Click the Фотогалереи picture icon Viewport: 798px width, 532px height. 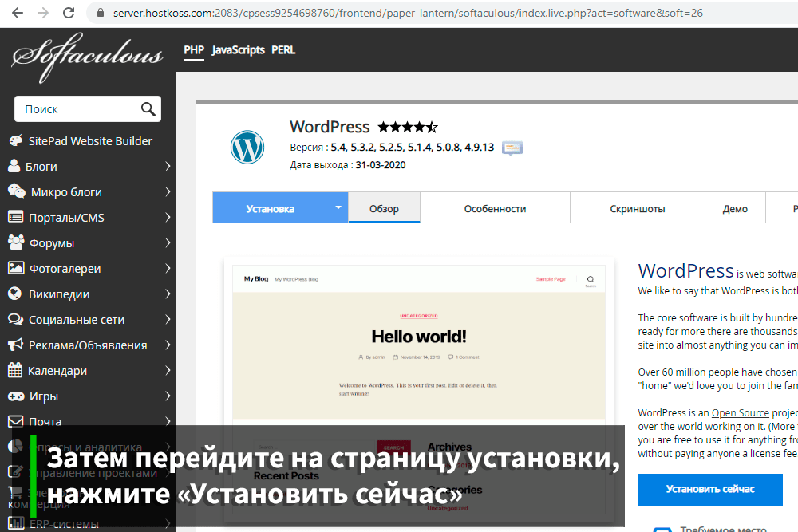[x=16, y=268]
